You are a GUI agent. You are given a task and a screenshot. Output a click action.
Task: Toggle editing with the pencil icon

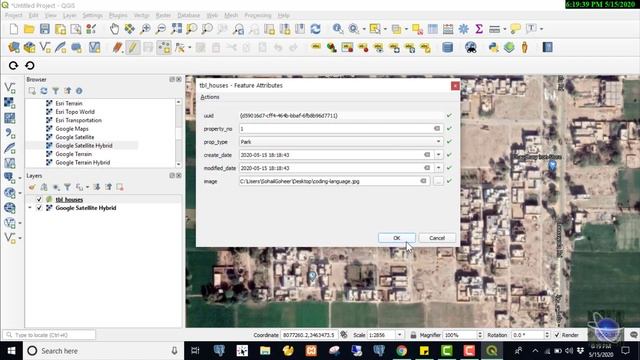point(132,47)
